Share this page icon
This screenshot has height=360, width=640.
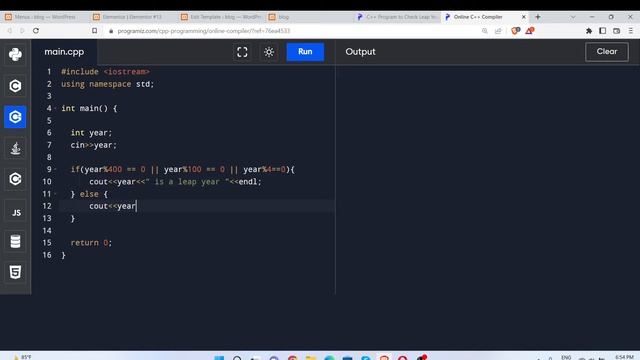(498, 31)
